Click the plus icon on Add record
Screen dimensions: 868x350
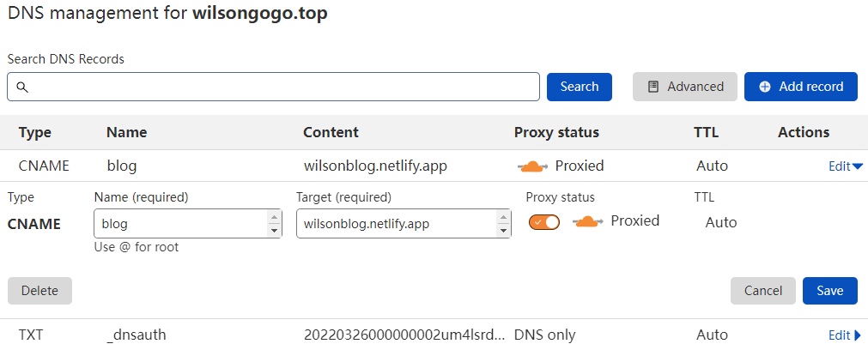click(x=765, y=87)
